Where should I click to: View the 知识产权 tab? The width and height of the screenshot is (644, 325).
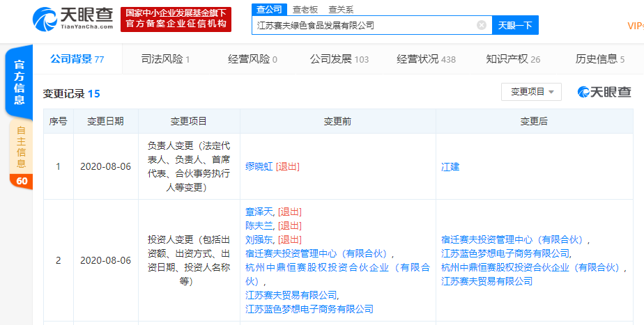(513, 59)
